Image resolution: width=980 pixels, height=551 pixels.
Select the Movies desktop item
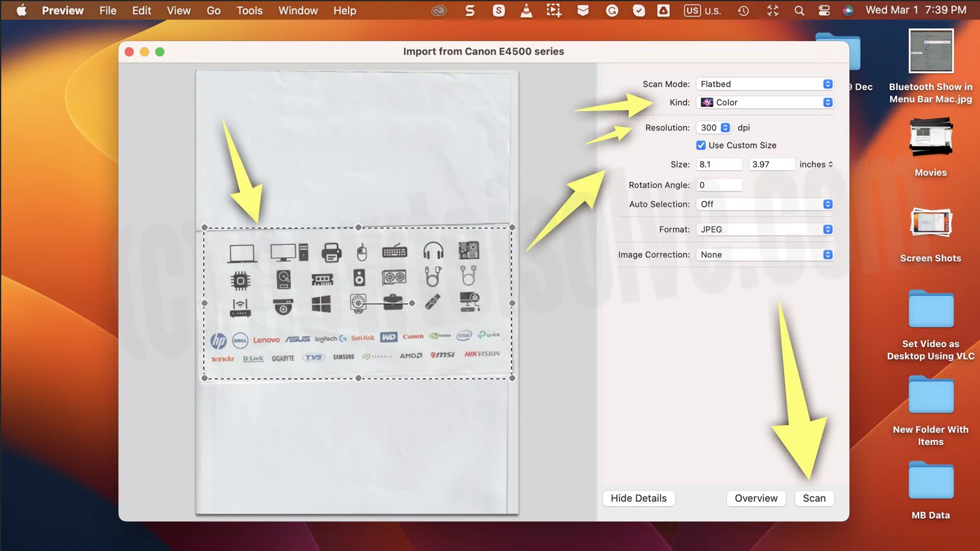[930, 147]
